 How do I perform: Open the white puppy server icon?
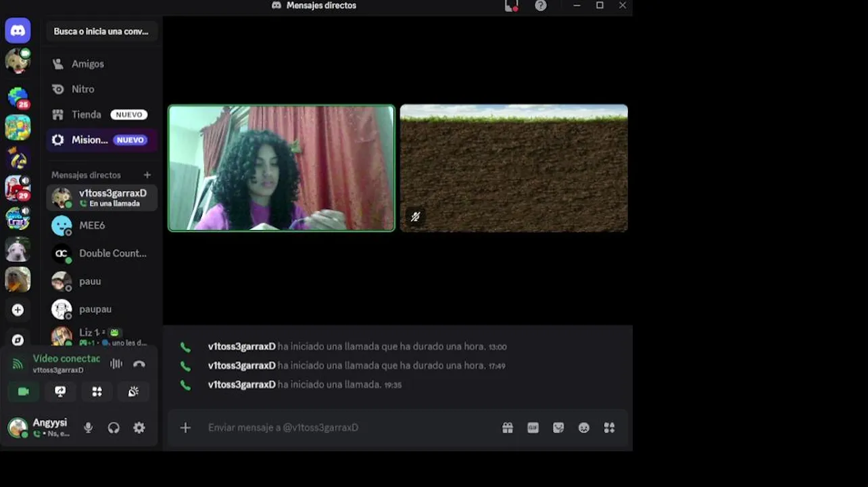18,249
